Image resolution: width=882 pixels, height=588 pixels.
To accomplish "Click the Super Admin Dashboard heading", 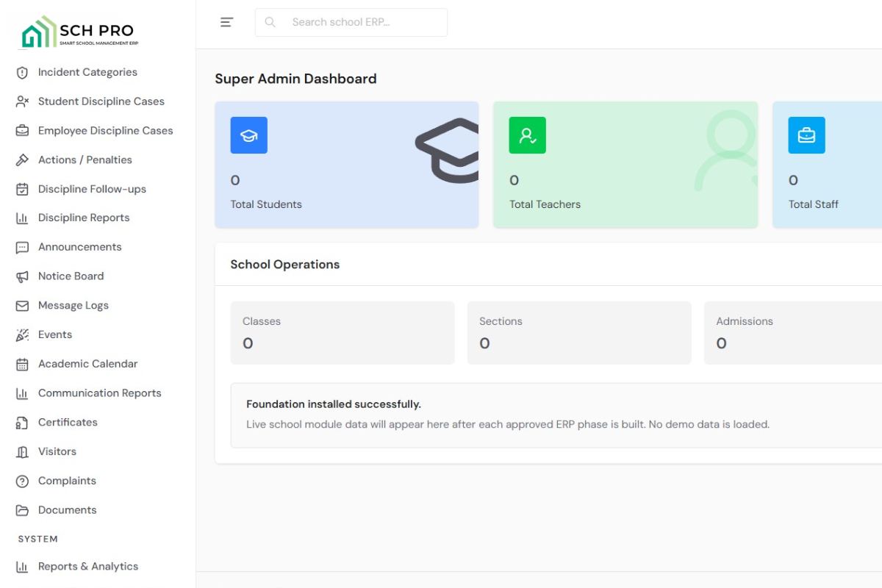I will (x=295, y=79).
